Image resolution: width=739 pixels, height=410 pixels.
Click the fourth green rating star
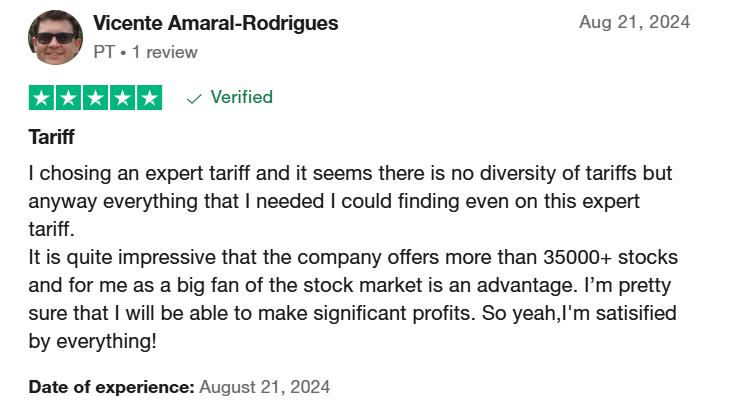[123, 98]
